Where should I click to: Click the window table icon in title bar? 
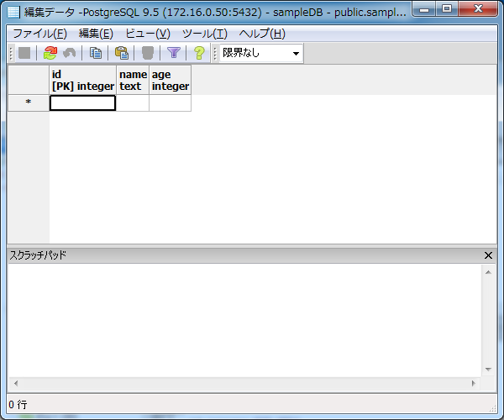pyautogui.click(x=13, y=13)
